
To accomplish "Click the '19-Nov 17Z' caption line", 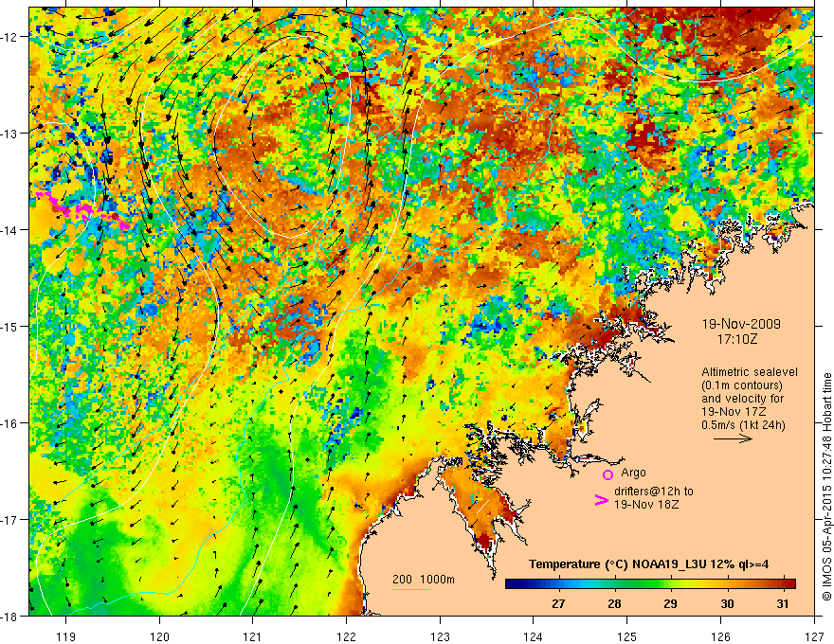I will [735, 412].
